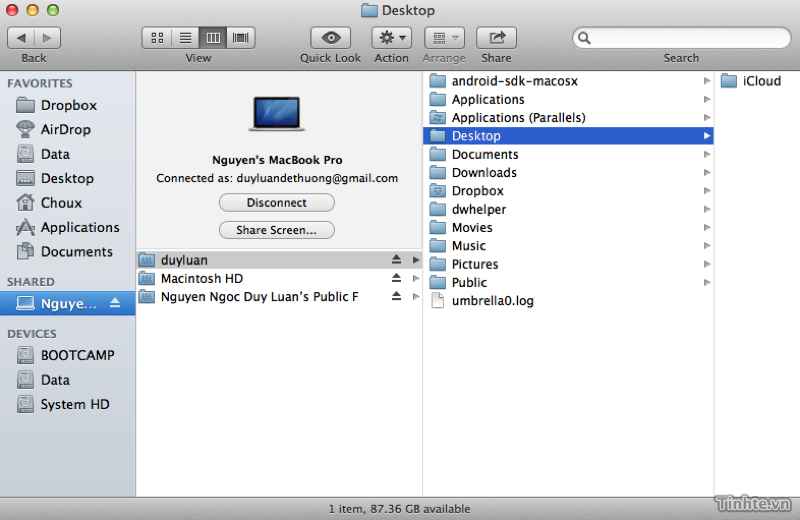This screenshot has width=800, height=520.
Task: Expand Applications (Parallels) arrow
Action: [x=707, y=117]
